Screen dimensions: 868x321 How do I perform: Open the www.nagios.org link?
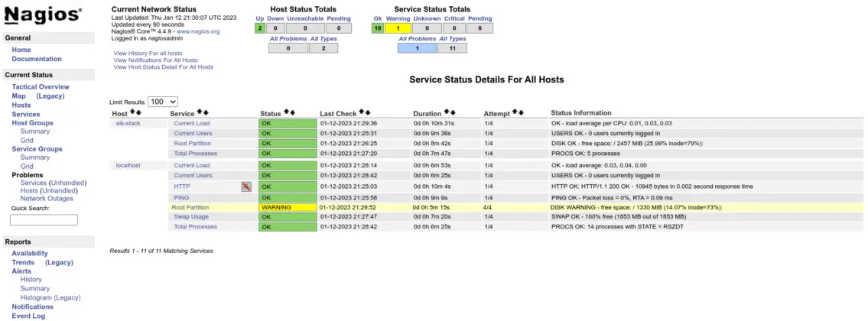coord(198,31)
